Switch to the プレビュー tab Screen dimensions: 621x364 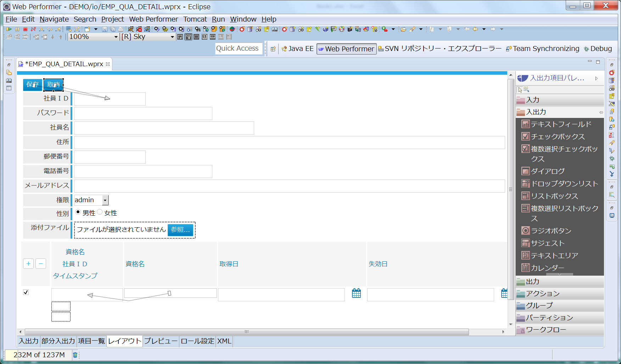point(161,341)
